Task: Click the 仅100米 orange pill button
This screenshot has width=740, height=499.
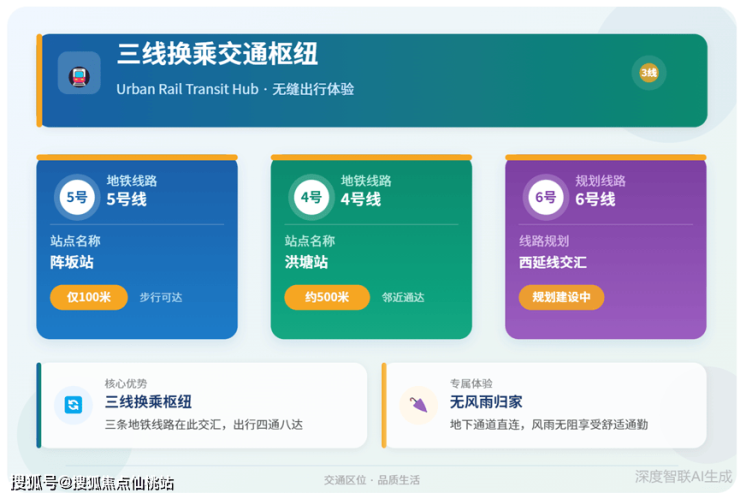Action: tap(89, 297)
